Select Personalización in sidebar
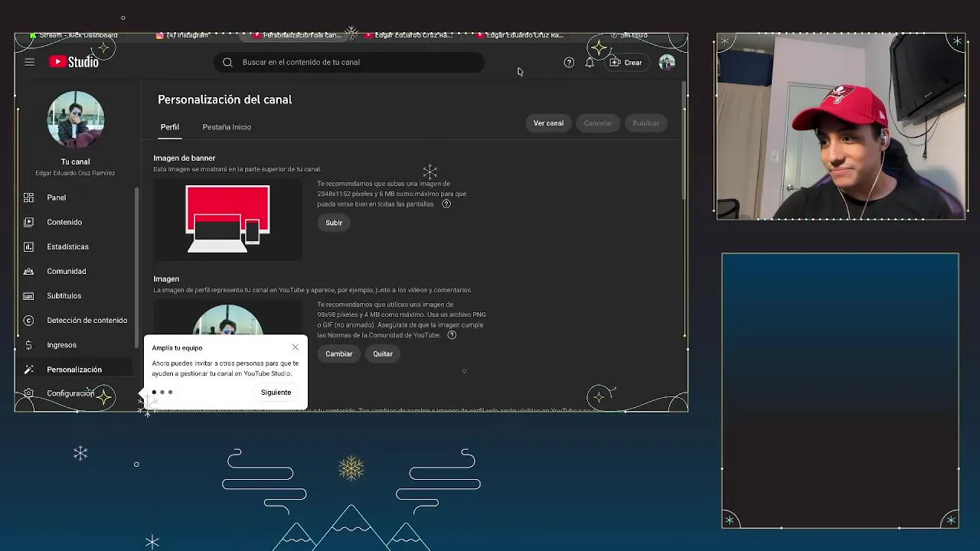980x551 pixels. tap(76, 369)
